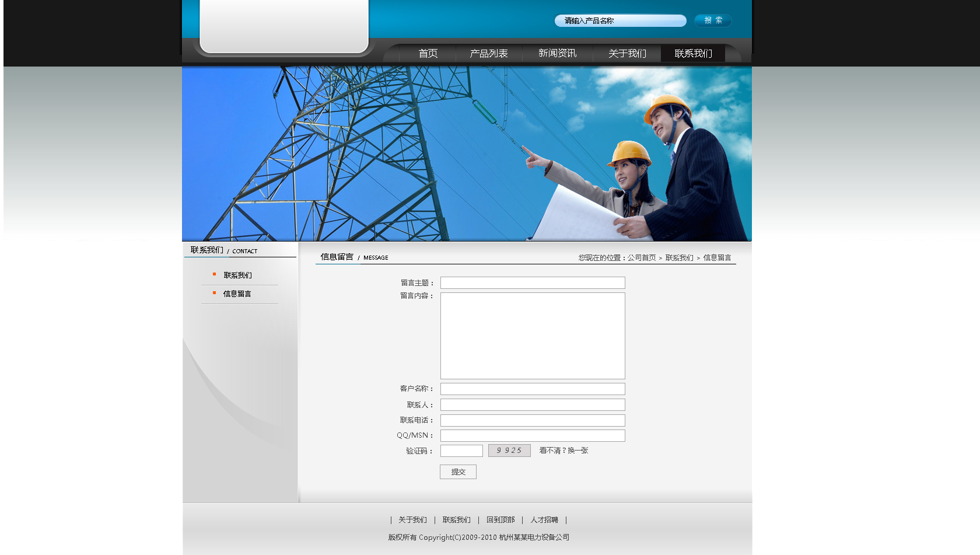The image size is (980, 555).
Task: Go to 联系我们 in the breadcrumb
Action: [680, 258]
